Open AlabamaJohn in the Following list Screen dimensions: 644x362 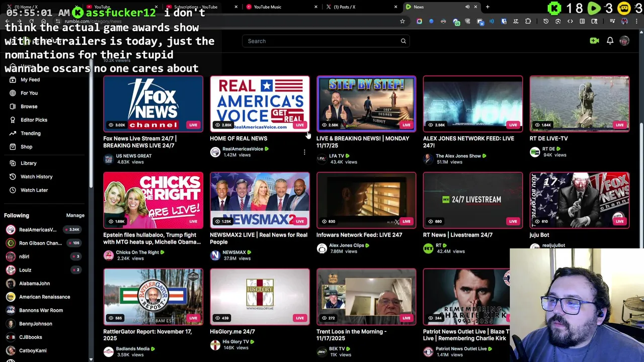coord(34,284)
